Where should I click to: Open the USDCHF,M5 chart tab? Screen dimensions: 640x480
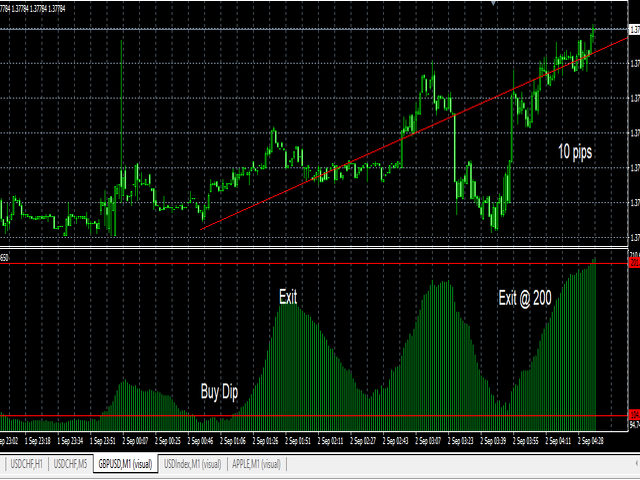pyautogui.click(x=71, y=463)
